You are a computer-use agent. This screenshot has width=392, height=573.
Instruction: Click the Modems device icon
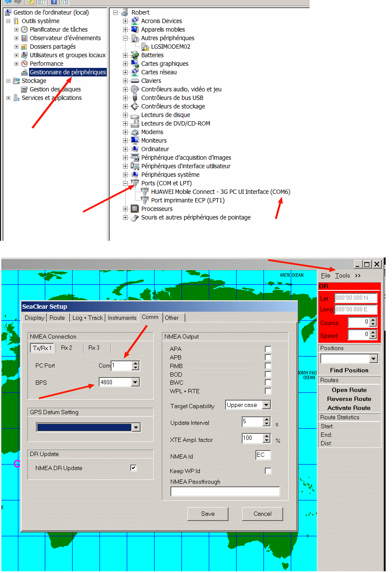tap(135, 132)
